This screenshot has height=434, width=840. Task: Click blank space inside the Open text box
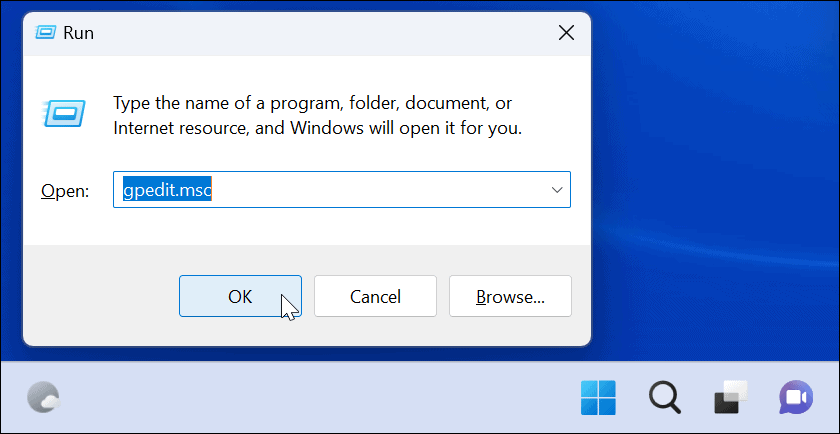[x=380, y=190]
